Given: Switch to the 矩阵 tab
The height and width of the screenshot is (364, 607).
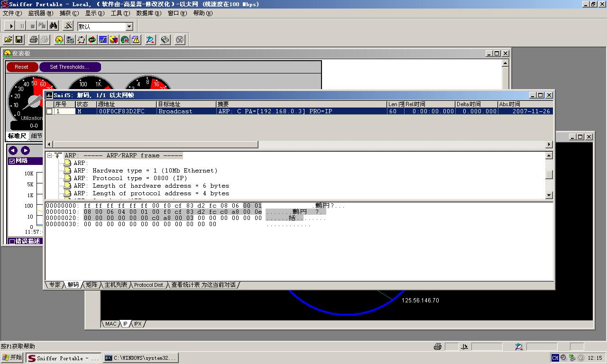Looking at the screenshot, I should (x=92, y=285).
